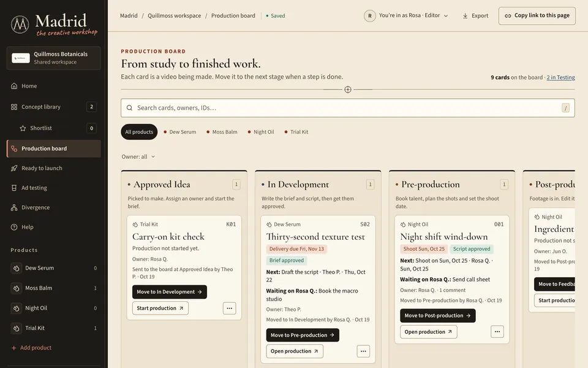Viewport: 588px width, 368px height.
Task: Click the Shortlist star icon
Action: (x=23, y=128)
